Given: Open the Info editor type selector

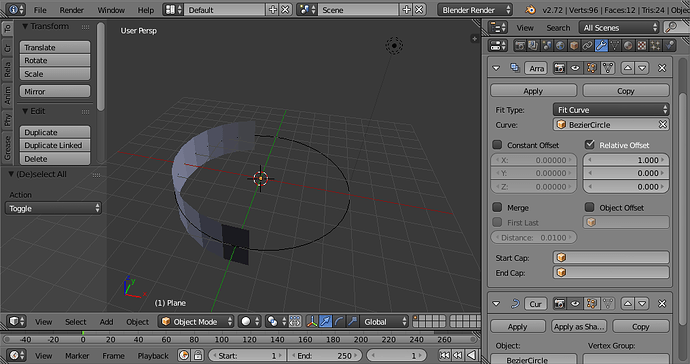Looking at the screenshot, I should (x=16, y=9).
